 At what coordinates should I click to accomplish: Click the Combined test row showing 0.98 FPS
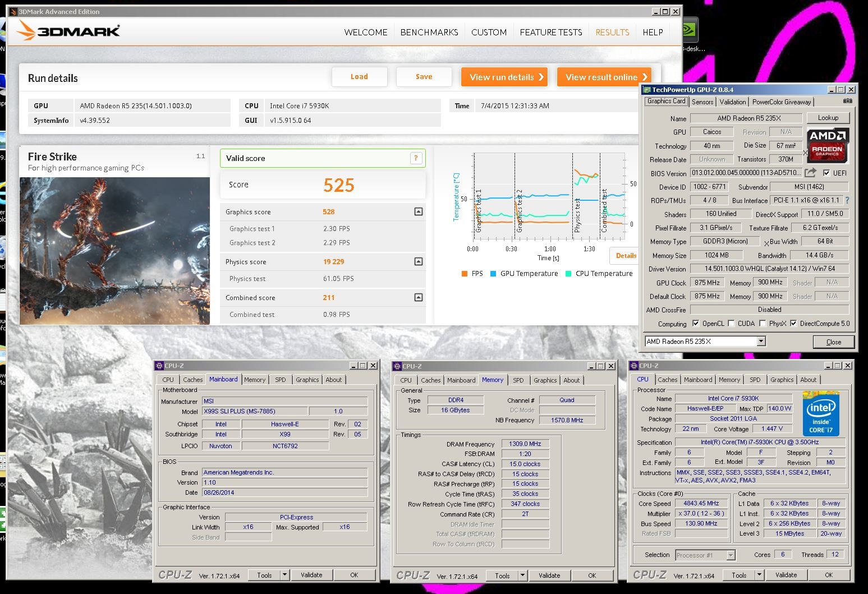point(323,314)
